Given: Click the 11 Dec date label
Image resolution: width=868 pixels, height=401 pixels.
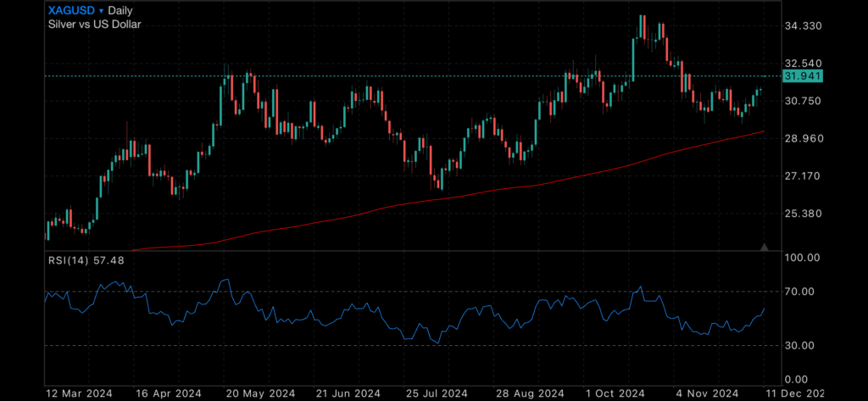Looking at the screenshot, I should [x=793, y=393].
